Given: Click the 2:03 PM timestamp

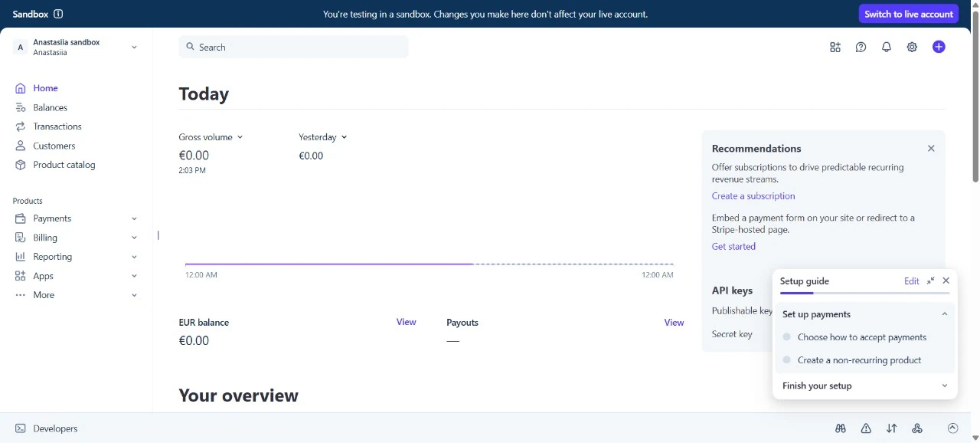Looking at the screenshot, I should pos(192,170).
